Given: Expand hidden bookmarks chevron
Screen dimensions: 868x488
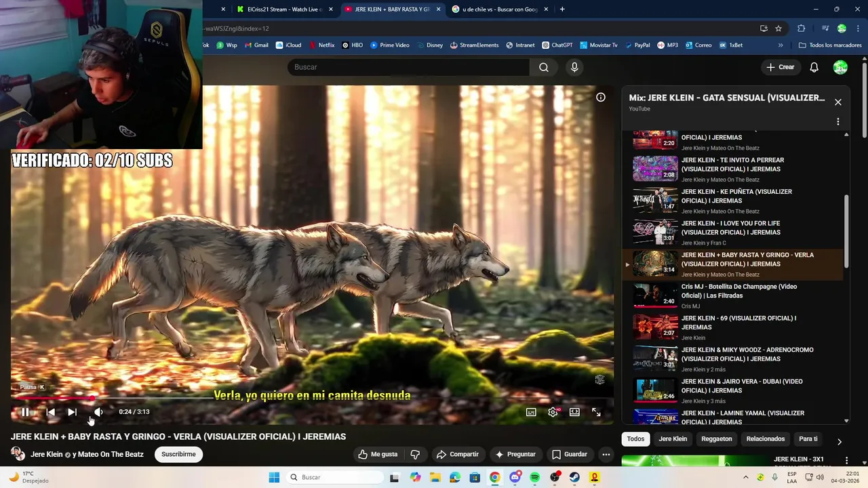Looking at the screenshot, I should coord(781,45).
